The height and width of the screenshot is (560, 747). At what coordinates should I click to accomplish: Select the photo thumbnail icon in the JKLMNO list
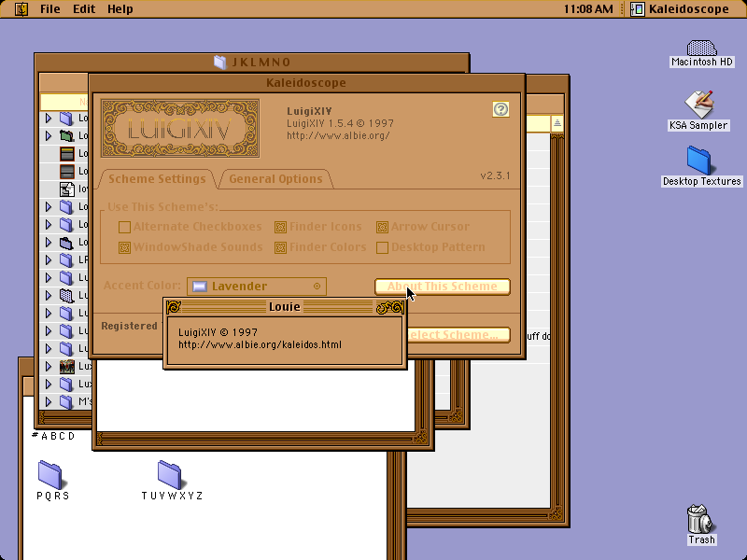point(66,366)
